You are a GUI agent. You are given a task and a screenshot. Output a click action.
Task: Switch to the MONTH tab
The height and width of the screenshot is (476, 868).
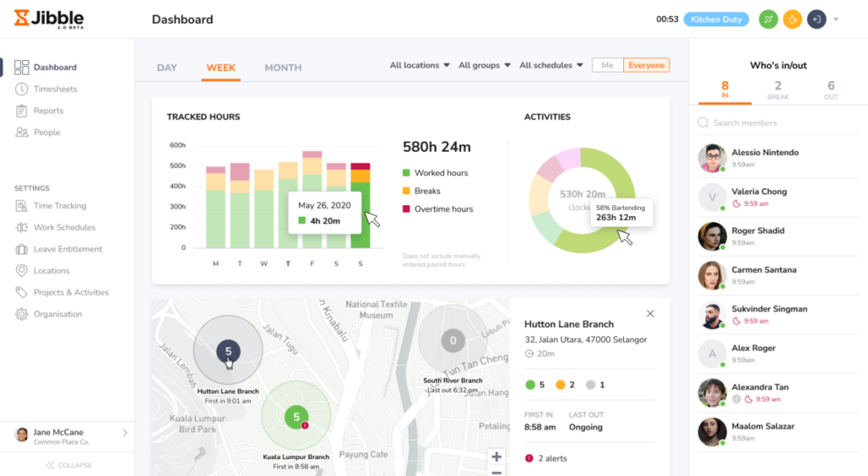283,68
